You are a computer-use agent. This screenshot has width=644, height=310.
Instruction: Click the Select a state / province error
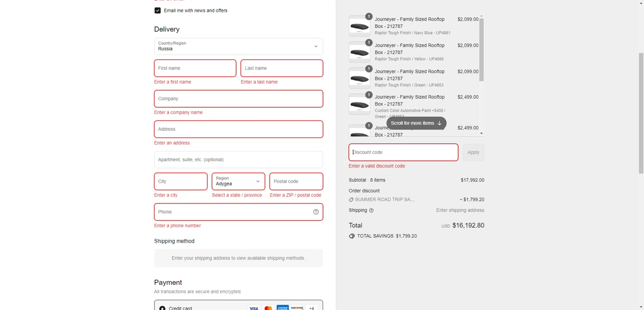(x=237, y=195)
